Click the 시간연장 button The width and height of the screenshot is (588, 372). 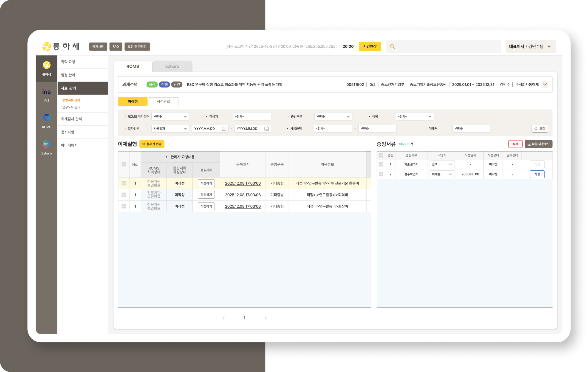coord(370,47)
